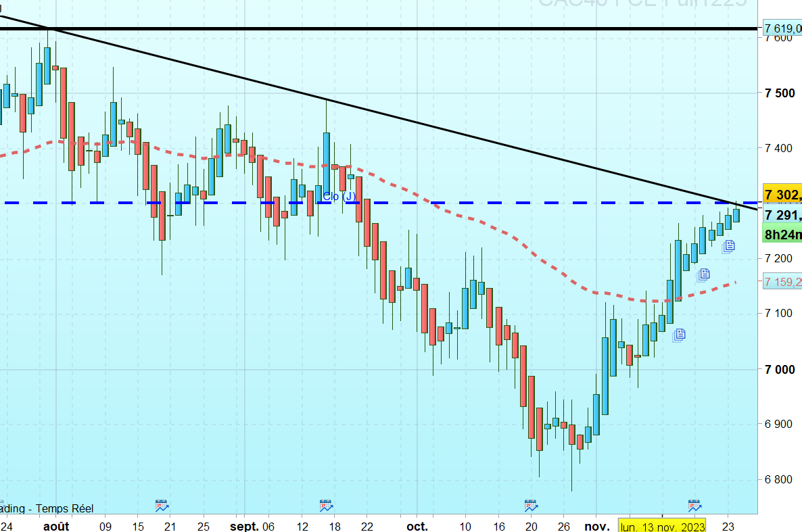This screenshot has height=532, width=802.
Task: Click the 6 800 price axis label
Action: (778, 479)
